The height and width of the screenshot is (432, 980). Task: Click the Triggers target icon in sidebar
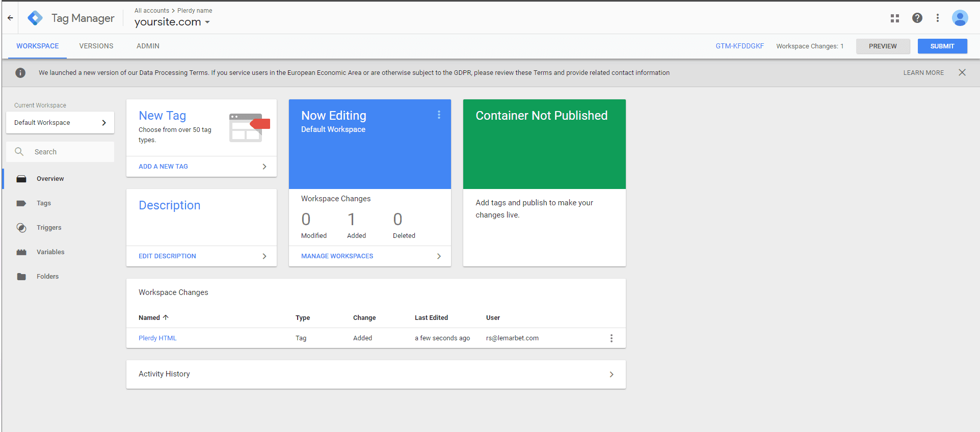(x=21, y=228)
